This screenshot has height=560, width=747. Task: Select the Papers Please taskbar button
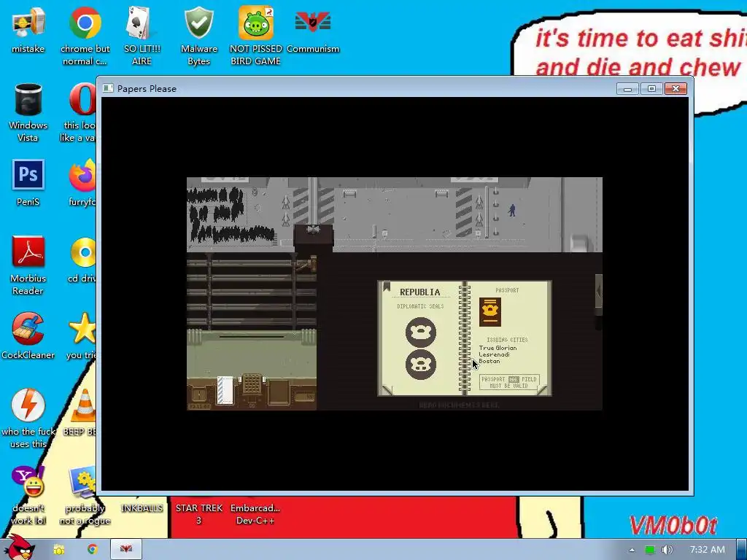tap(126, 550)
